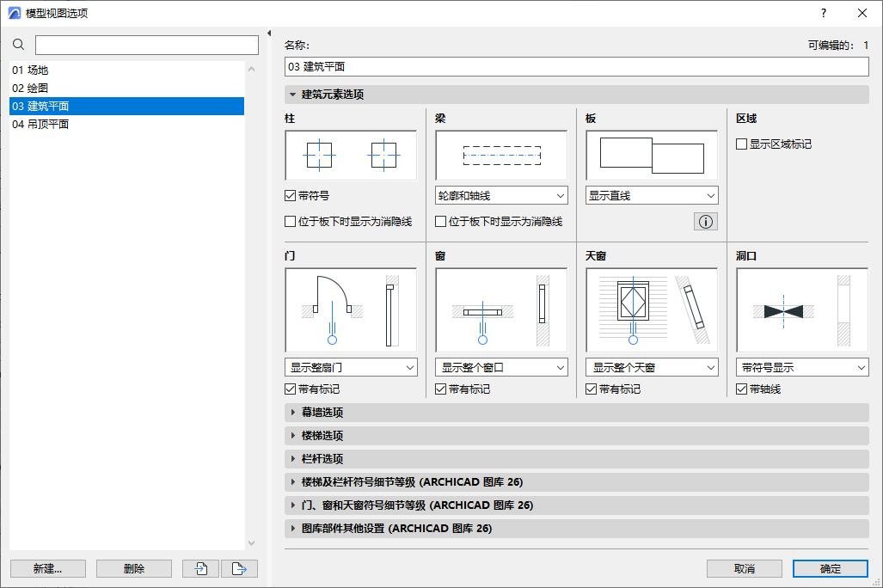
Task: Click the import view options icon
Action: coord(199,568)
